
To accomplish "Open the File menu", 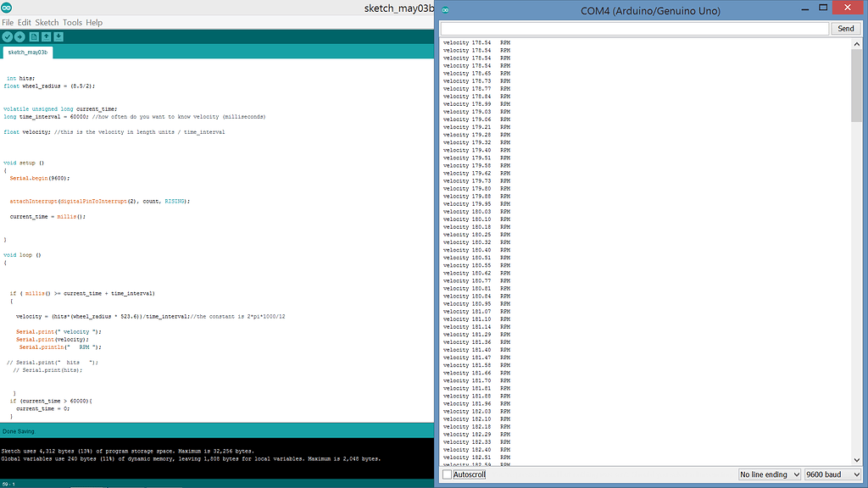I will 8,22.
